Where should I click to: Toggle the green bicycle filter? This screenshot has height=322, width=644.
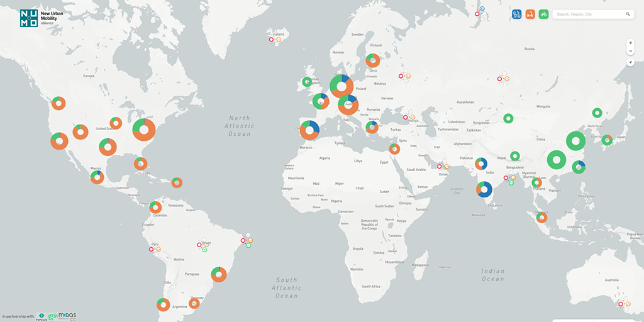544,14
